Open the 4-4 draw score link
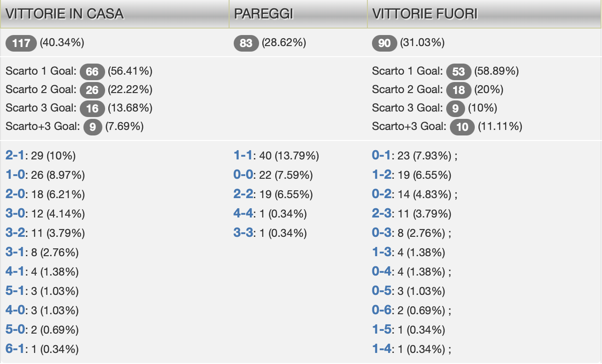602x364 pixels. (x=244, y=214)
